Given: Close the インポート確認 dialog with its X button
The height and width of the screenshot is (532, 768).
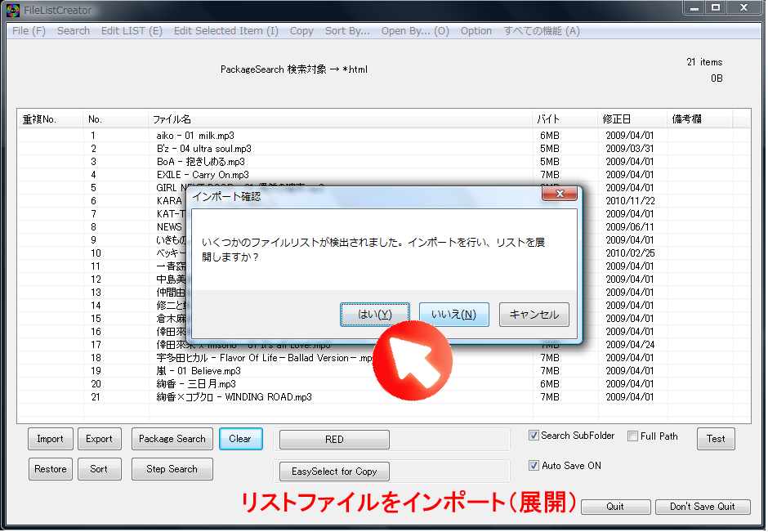Looking at the screenshot, I should 560,194.
